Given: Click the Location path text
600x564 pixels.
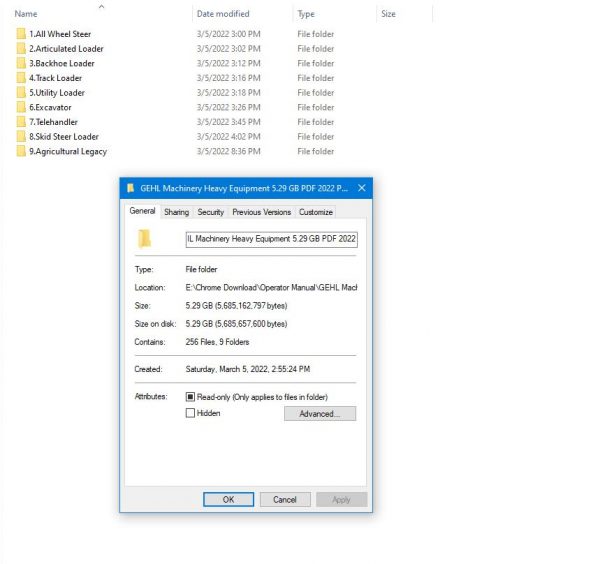Looking at the screenshot, I should [271, 287].
